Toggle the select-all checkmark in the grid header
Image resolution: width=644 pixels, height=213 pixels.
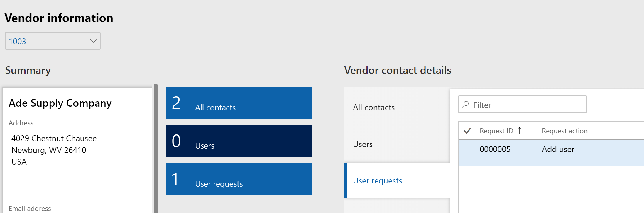pyautogui.click(x=467, y=131)
